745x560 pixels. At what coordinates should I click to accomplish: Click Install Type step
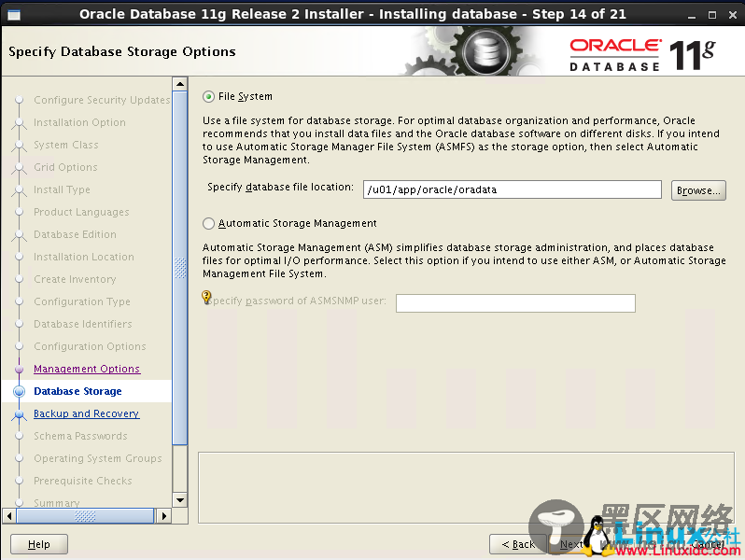pos(62,189)
